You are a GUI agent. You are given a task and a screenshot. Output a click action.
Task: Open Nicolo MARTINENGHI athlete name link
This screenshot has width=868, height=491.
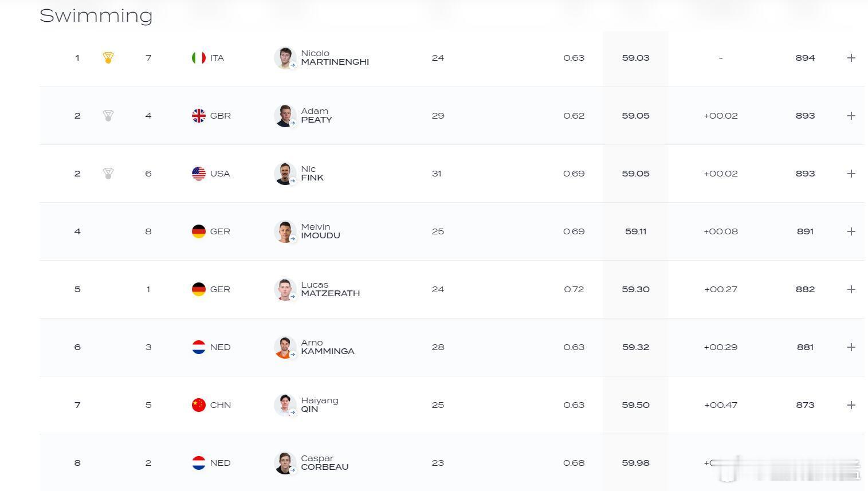coord(335,57)
